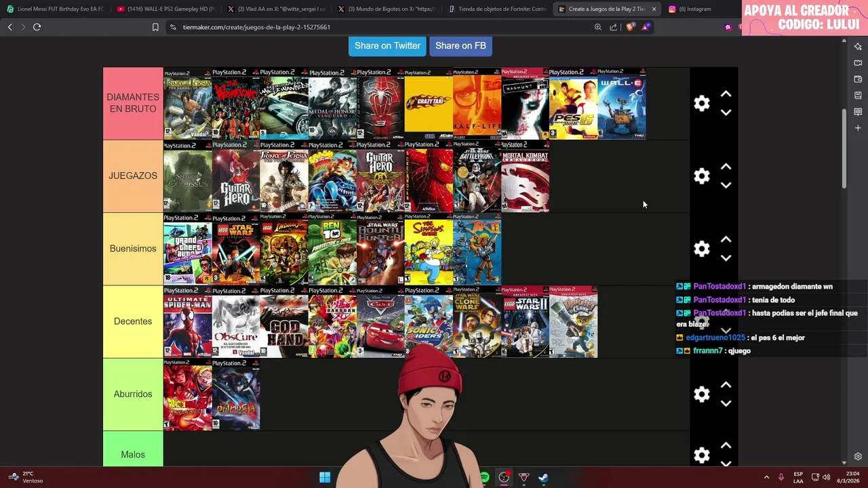Close the Create a Juegos tiermaker tab
Viewport: 868px width, 488px height.
coord(654,9)
